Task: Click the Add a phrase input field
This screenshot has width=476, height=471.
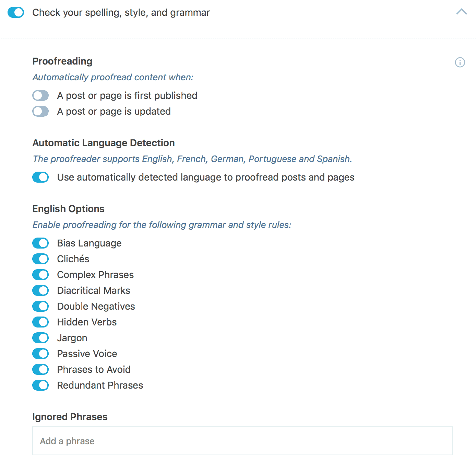Action: [x=242, y=441]
